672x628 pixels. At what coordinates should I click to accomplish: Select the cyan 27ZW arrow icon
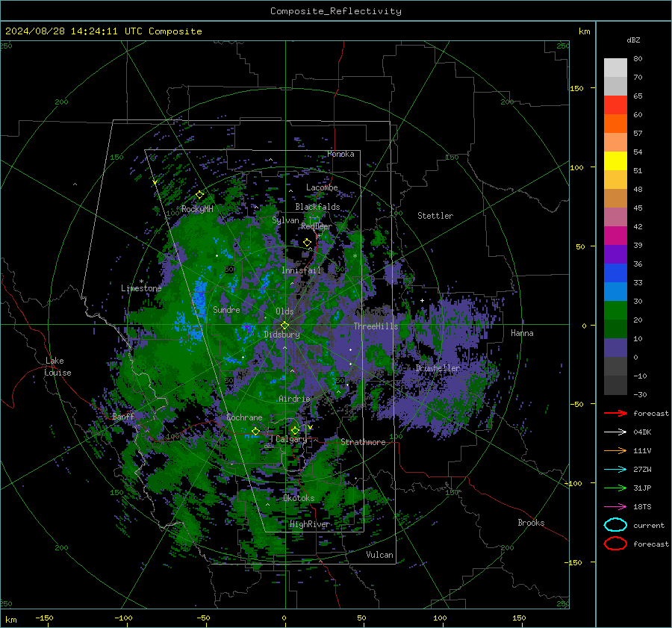click(615, 470)
